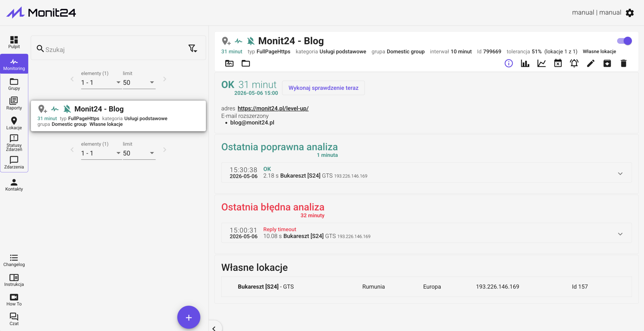The height and width of the screenshot is (331, 644).
Task: Go to Grupy in the sidebar
Action: (x=14, y=84)
